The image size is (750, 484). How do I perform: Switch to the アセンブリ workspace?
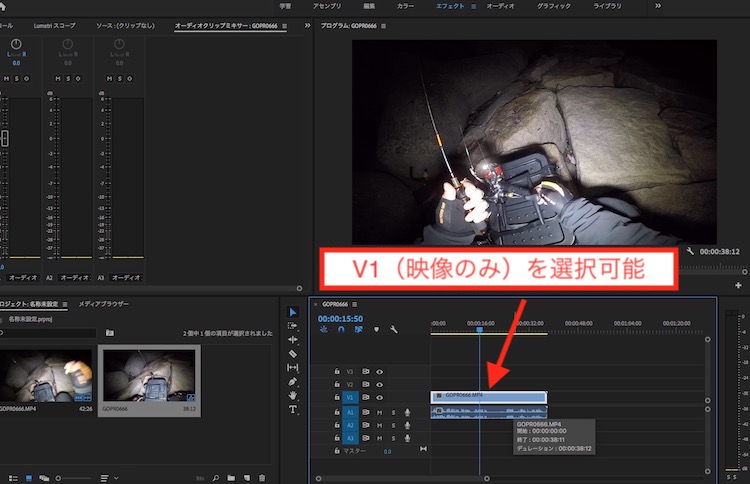point(327,6)
